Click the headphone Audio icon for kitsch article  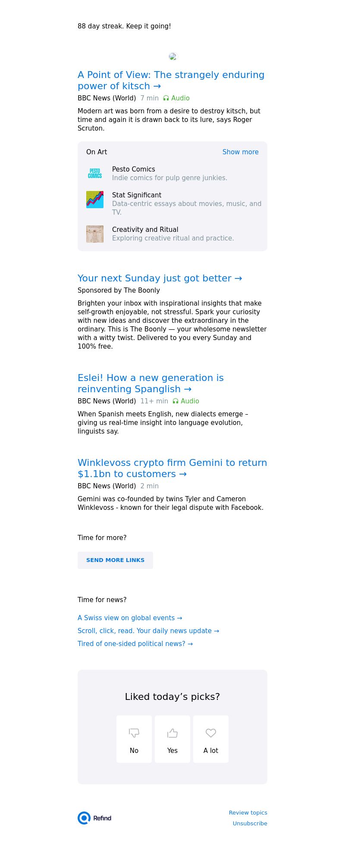point(166,98)
